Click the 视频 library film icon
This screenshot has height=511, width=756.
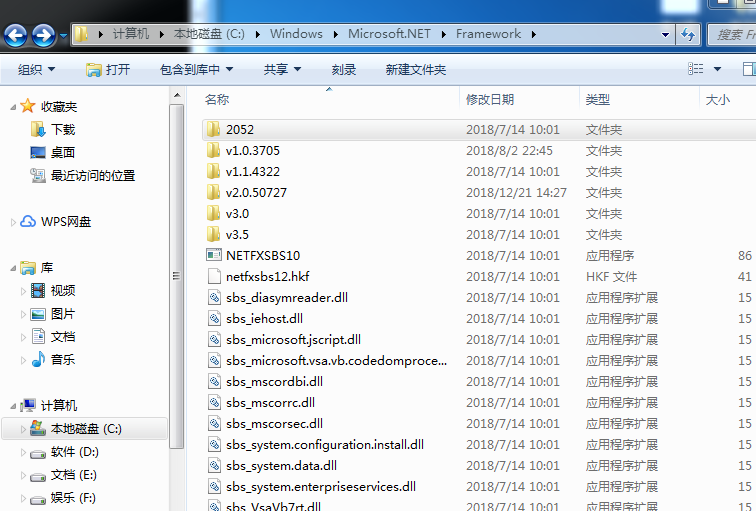click(38, 290)
